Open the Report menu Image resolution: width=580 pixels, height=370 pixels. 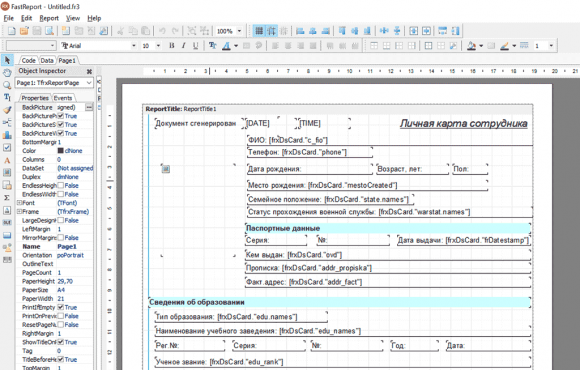point(49,18)
